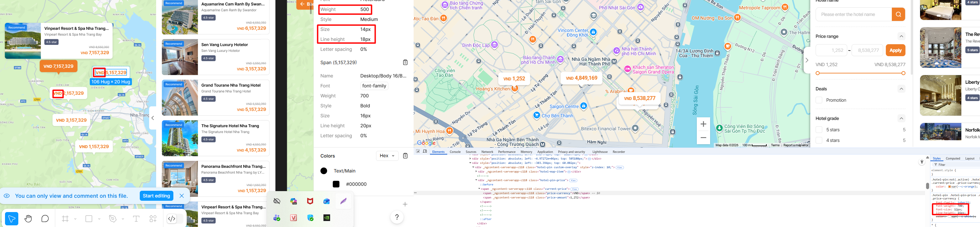
Task: Collapse the Hotel grade section
Action: click(x=901, y=119)
